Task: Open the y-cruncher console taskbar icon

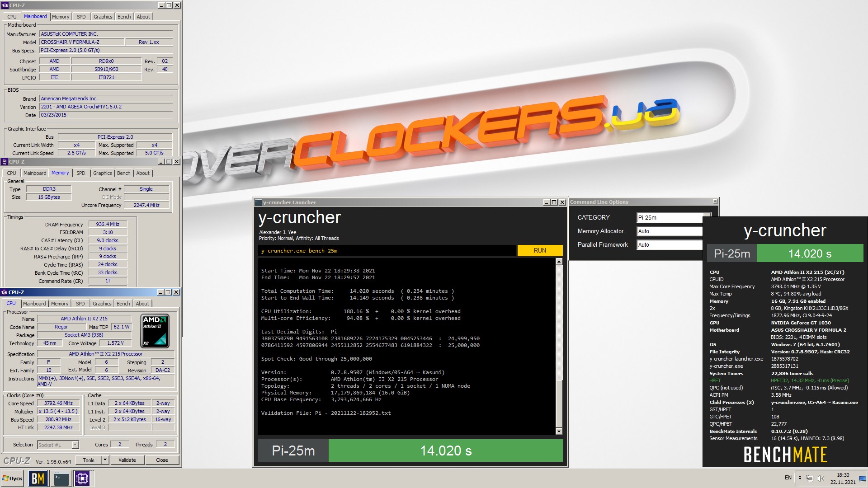Action: click(x=61, y=478)
